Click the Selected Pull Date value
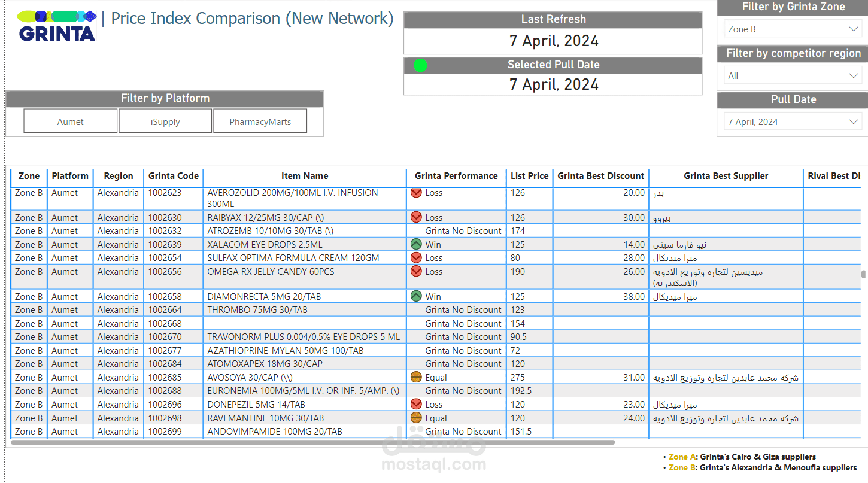The image size is (868, 483). pyautogui.click(x=554, y=84)
